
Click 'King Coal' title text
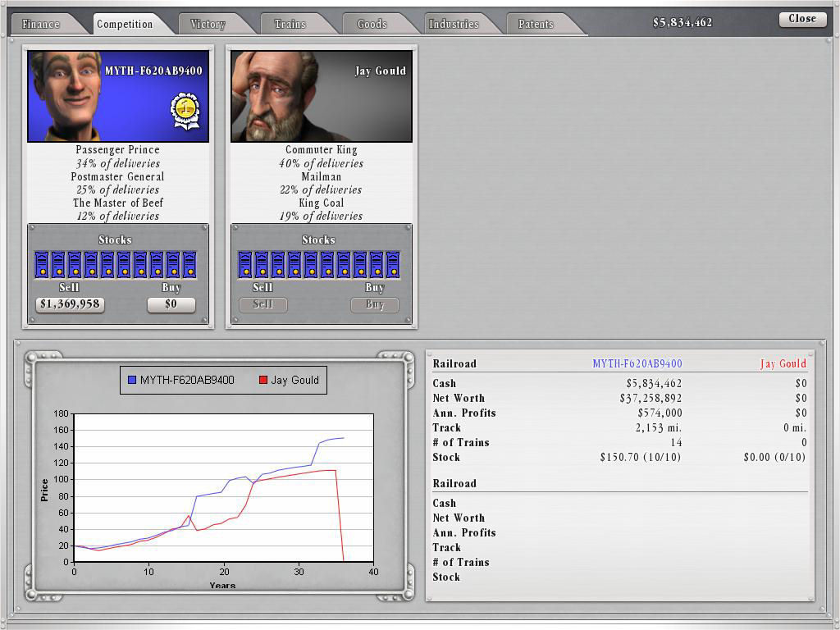click(321, 203)
